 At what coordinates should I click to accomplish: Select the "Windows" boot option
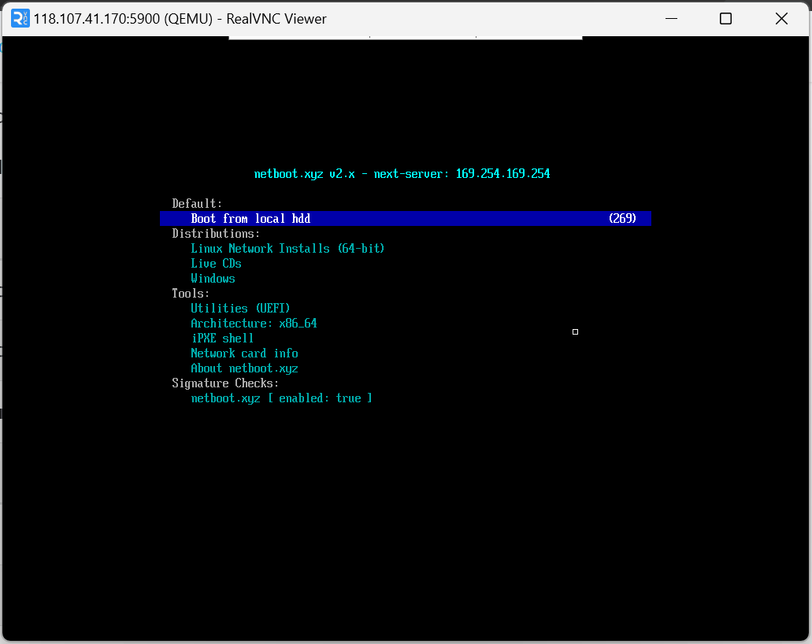(213, 278)
